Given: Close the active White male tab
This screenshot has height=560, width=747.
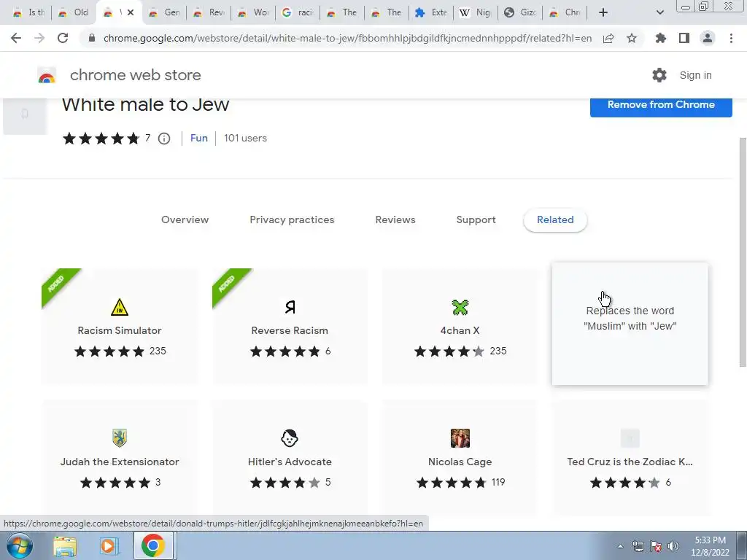Looking at the screenshot, I should point(131,12).
